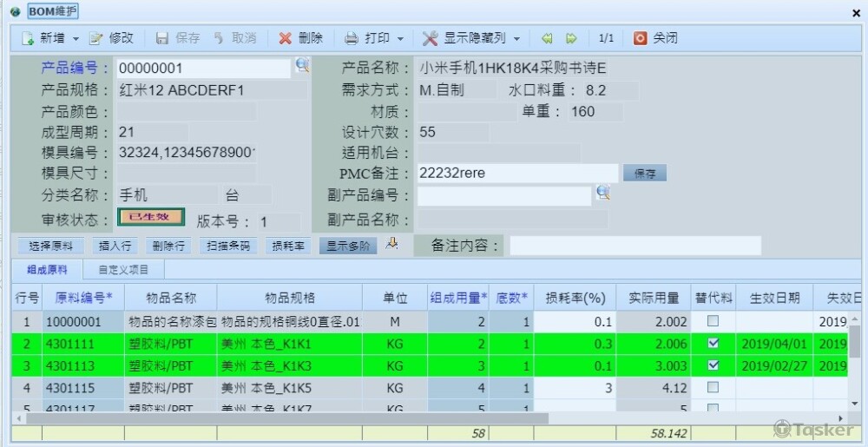The width and height of the screenshot is (868, 447).
Task: Switch to the 自定义项目 tab
Action: (x=123, y=270)
